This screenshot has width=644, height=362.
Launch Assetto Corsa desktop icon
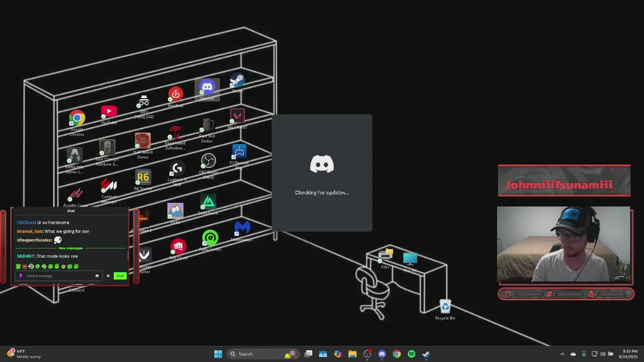(75, 197)
